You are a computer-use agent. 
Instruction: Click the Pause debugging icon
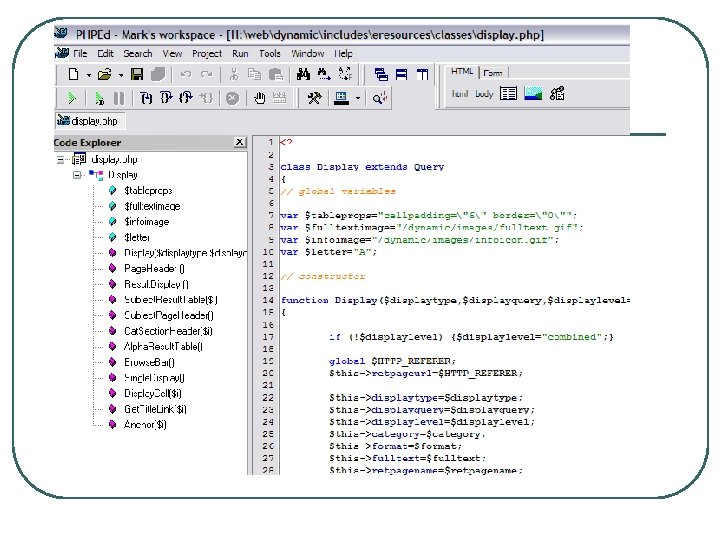(118, 98)
